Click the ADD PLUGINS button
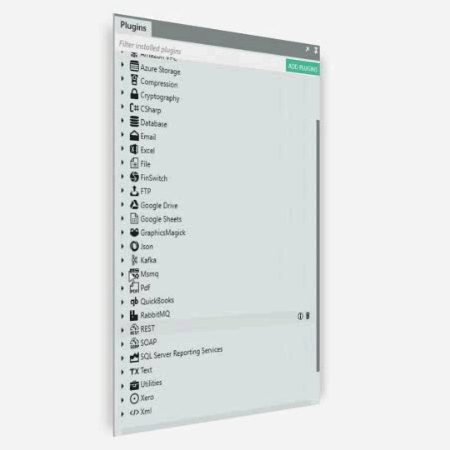Image resolution: width=450 pixels, height=450 pixels. click(x=303, y=68)
